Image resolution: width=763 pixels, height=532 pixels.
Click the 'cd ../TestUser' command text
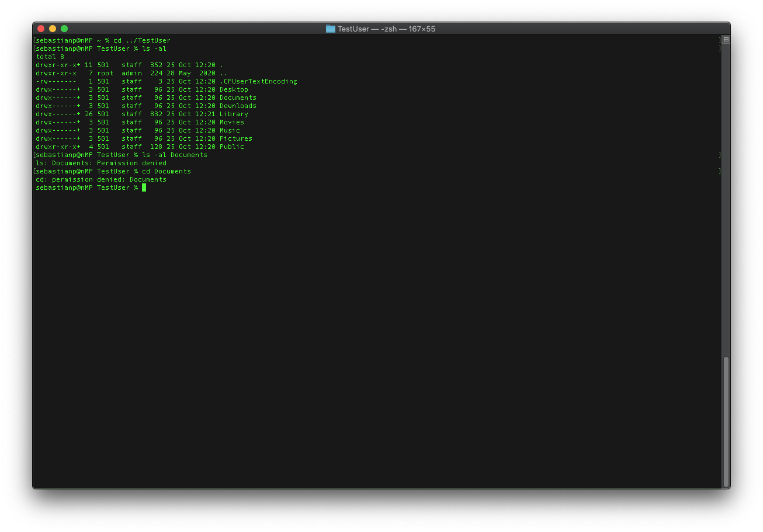point(142,40)
